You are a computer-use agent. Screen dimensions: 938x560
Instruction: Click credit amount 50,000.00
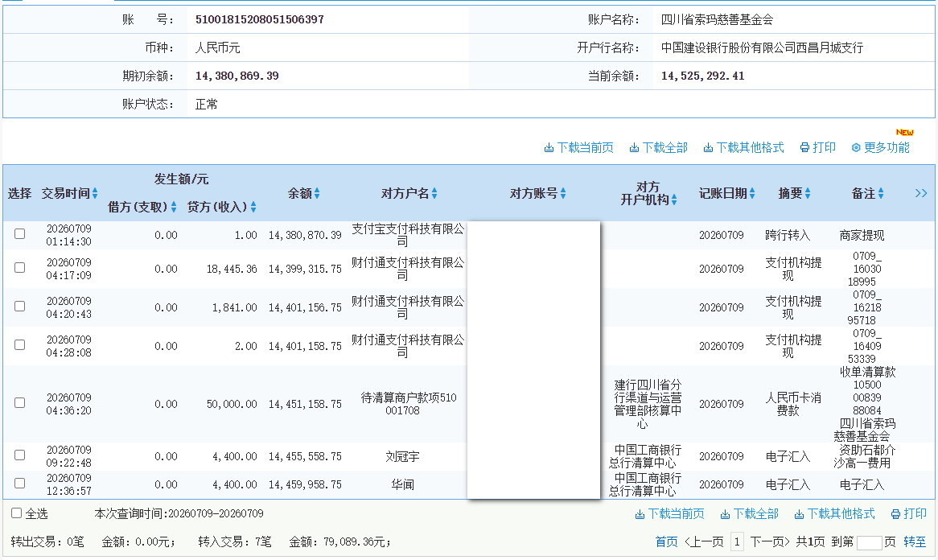(232, 405)
